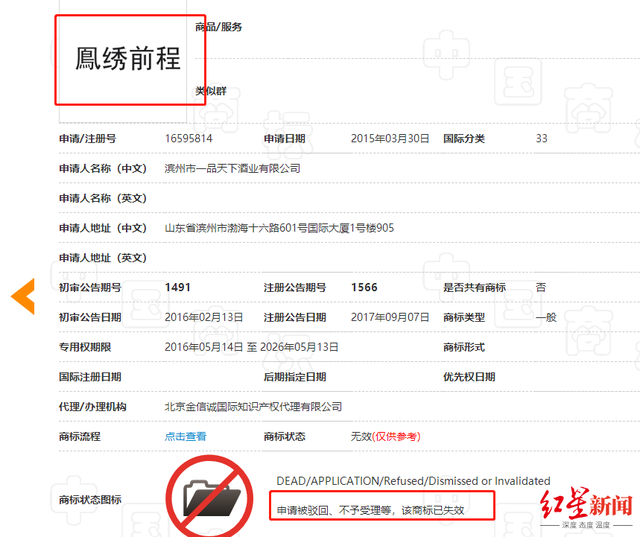Click the 鳯绣前程 trademark image
This screenshot has width=640, height=537.
coord(128,59)
